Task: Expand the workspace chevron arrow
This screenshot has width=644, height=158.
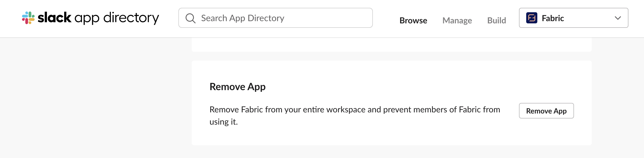Action: pos(618,18)
